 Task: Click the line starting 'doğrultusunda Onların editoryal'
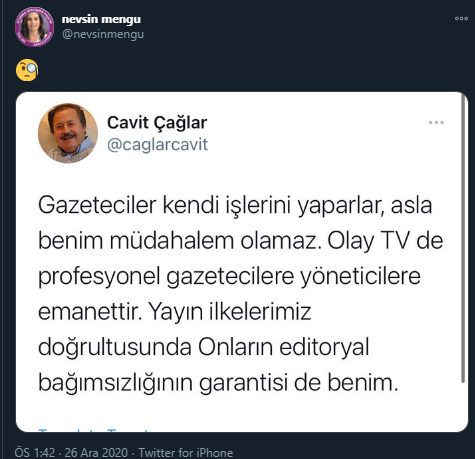[204, 347]
